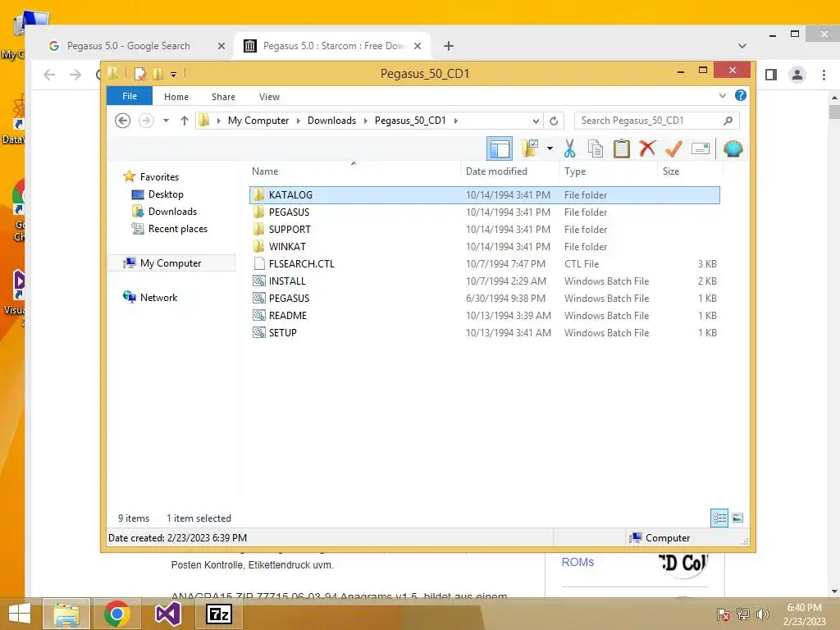Click the Rename icon in toolbar

pyautogui.click(x=701, y=148)
